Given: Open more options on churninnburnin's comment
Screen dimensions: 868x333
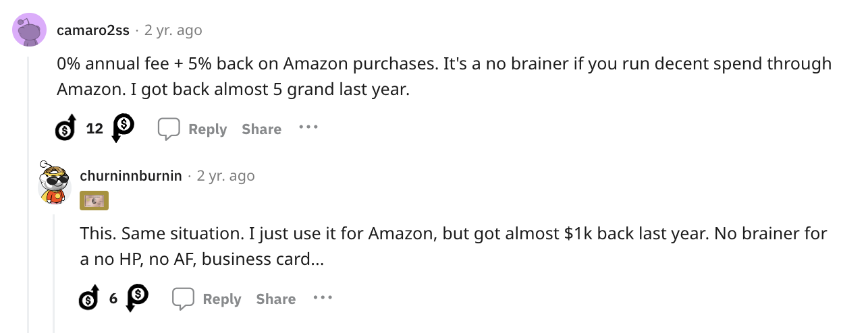Looking at the screenshot, I should click(x=323, y=297).
